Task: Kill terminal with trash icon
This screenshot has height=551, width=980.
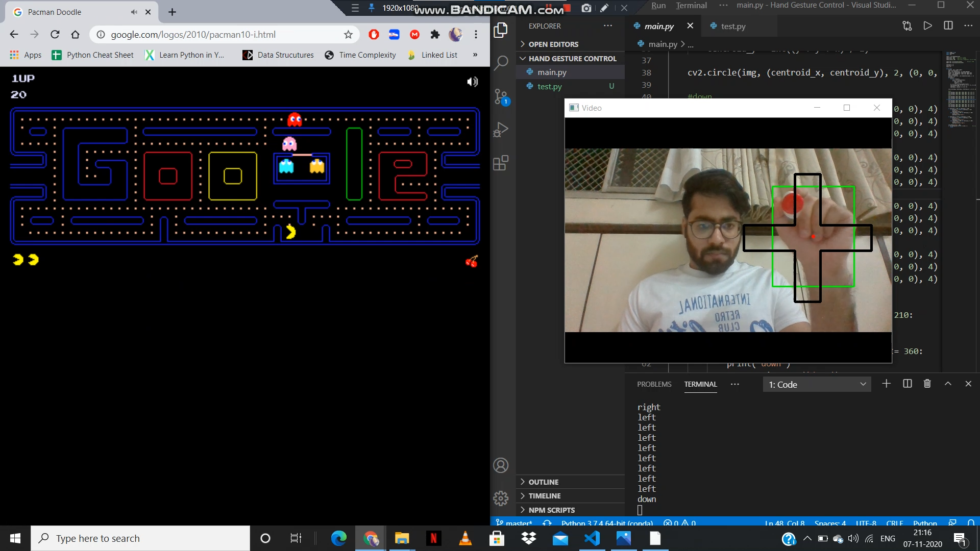Action: tap(927, 384)
